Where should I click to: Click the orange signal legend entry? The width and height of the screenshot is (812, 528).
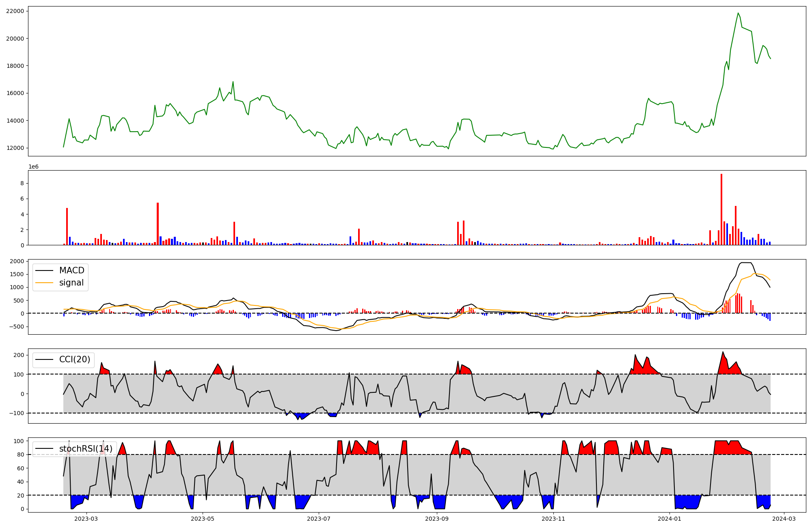(71, 283)
